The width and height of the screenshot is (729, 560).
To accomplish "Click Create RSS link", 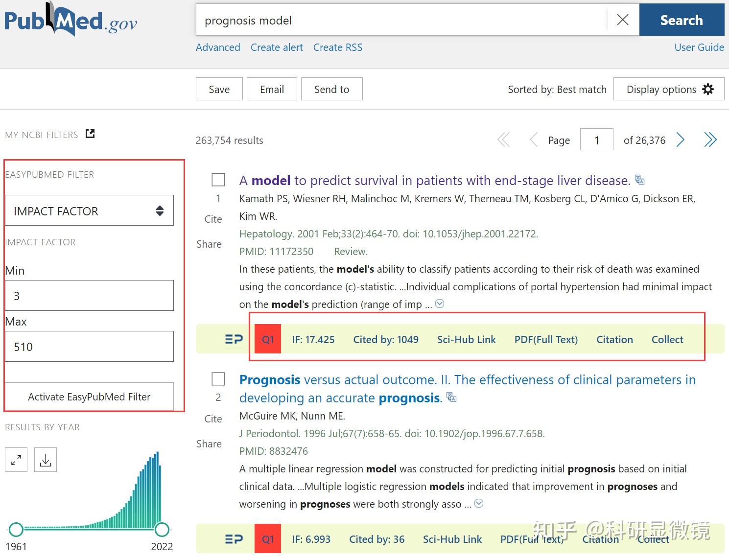I will click(337, 47).
